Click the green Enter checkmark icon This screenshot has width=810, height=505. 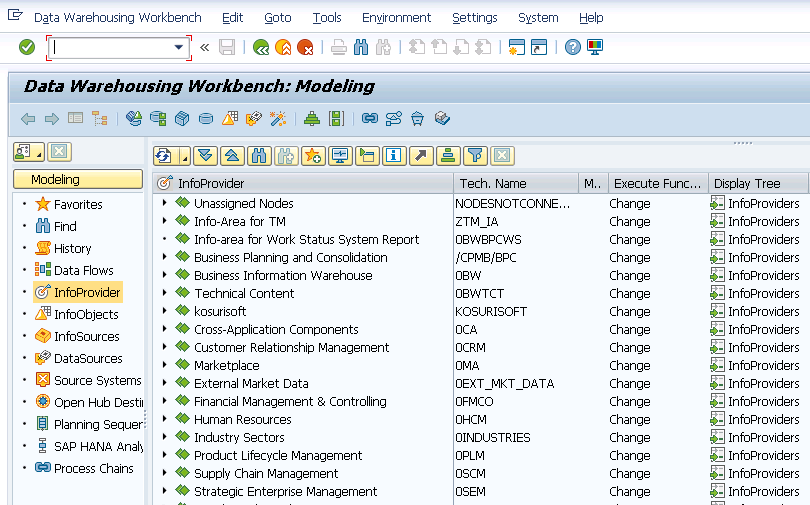(x=27, y=47)
